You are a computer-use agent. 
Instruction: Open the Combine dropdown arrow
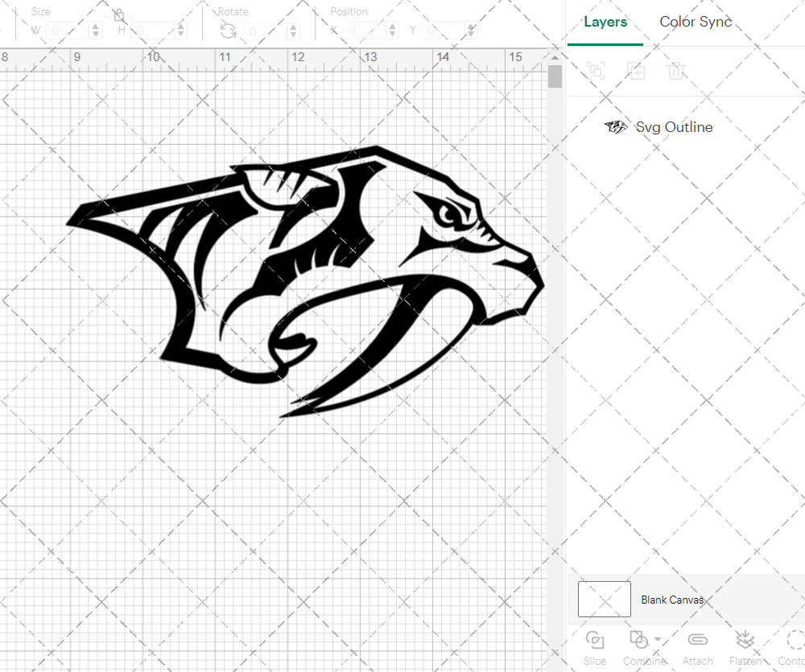658,641
